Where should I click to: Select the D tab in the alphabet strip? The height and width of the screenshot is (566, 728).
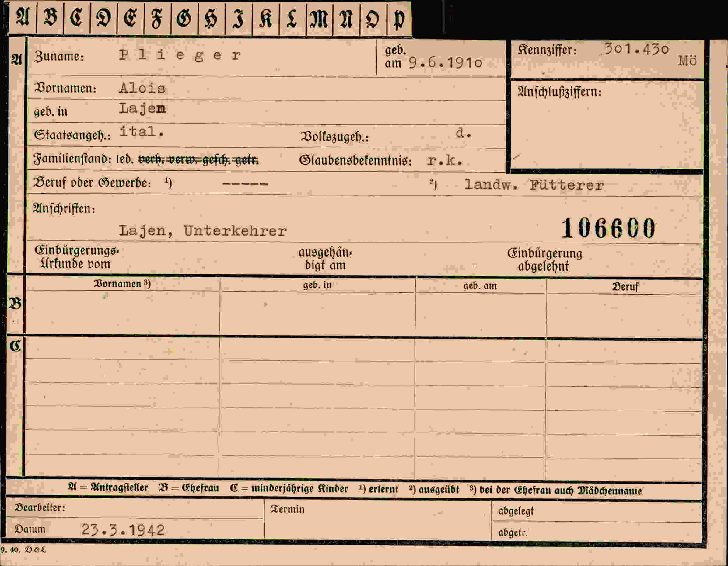[x=104, y=18]
